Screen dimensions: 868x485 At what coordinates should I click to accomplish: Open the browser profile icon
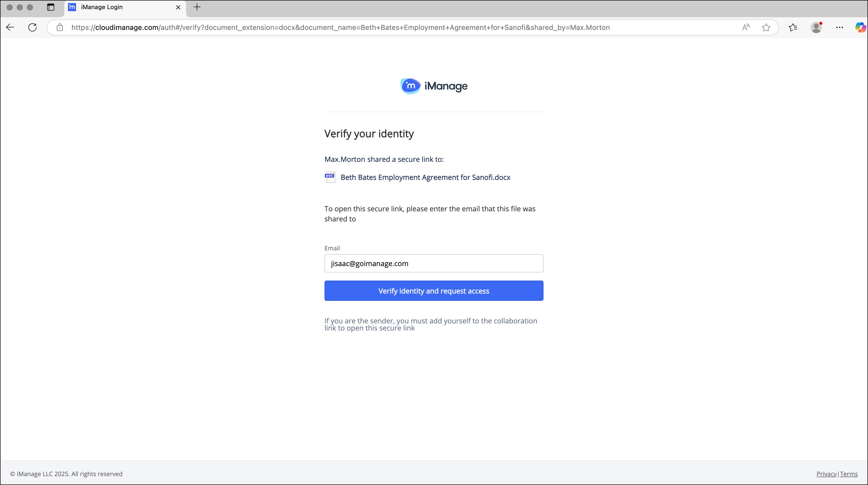coord(817,27)
